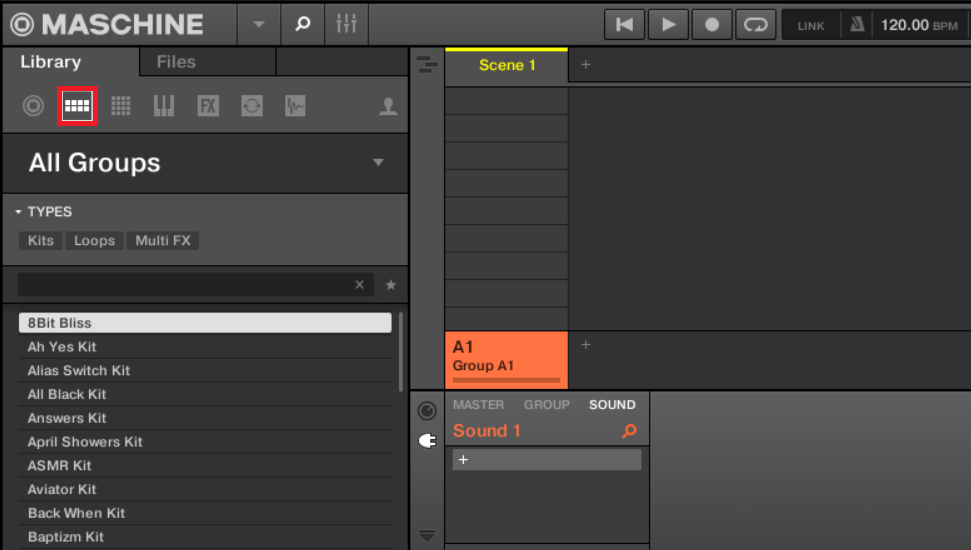Screen dimensions: 971x550
Task: Restart playback from beginning
Action: 624,25
